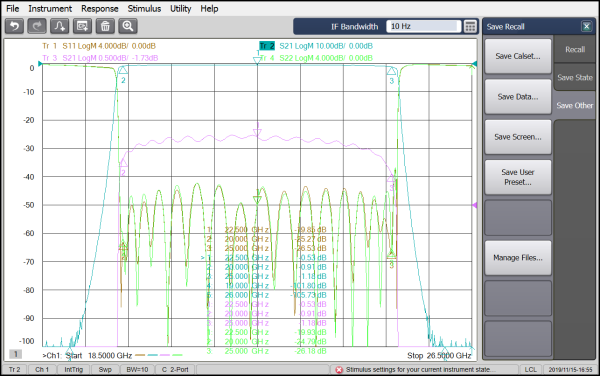Activate the zoom magnifier icon
This screenshot has width=600, height=376.
point(128,26)
